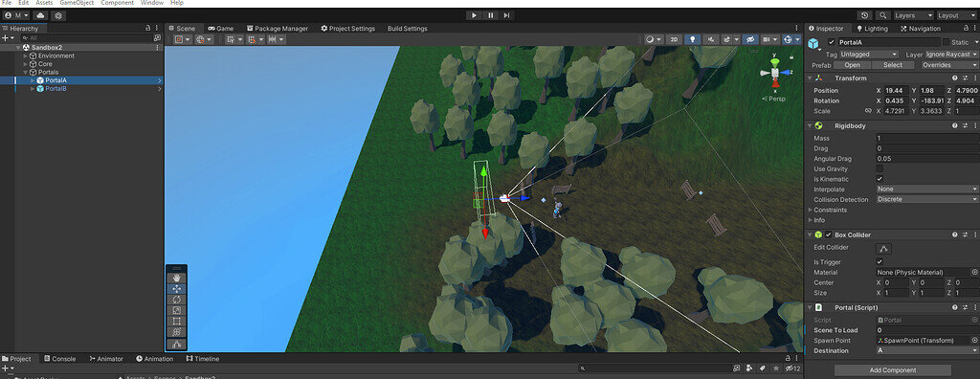The width and height of the screenshot is (980, 379).
Task: Select PortalB in the Hierarchy
Action: 56,89
